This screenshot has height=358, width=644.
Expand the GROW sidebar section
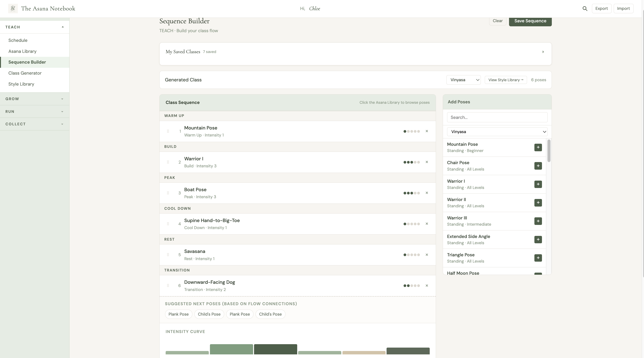tap(35, 99)
